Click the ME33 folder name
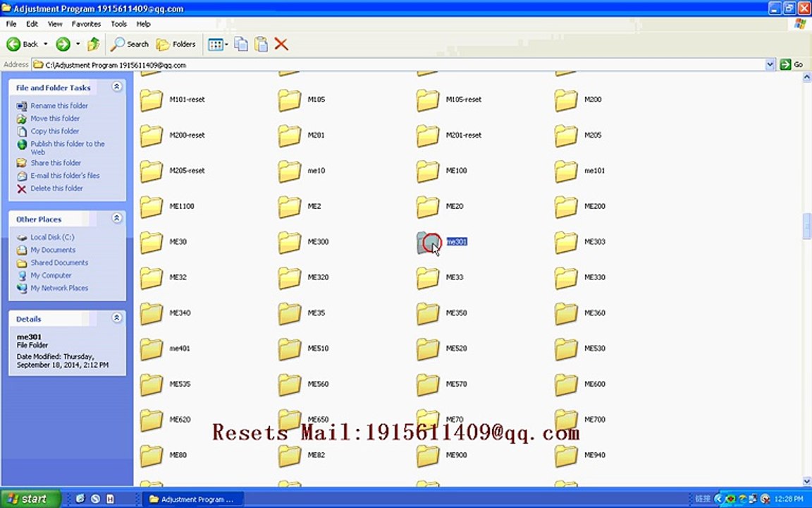The image size is (812, 508). tap(454, 277)
